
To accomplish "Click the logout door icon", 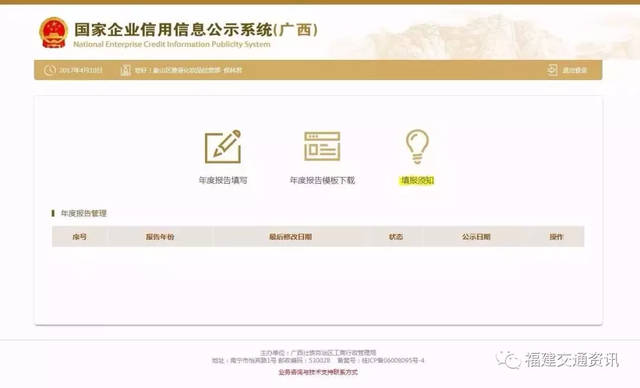I will (x=552, y=70).
